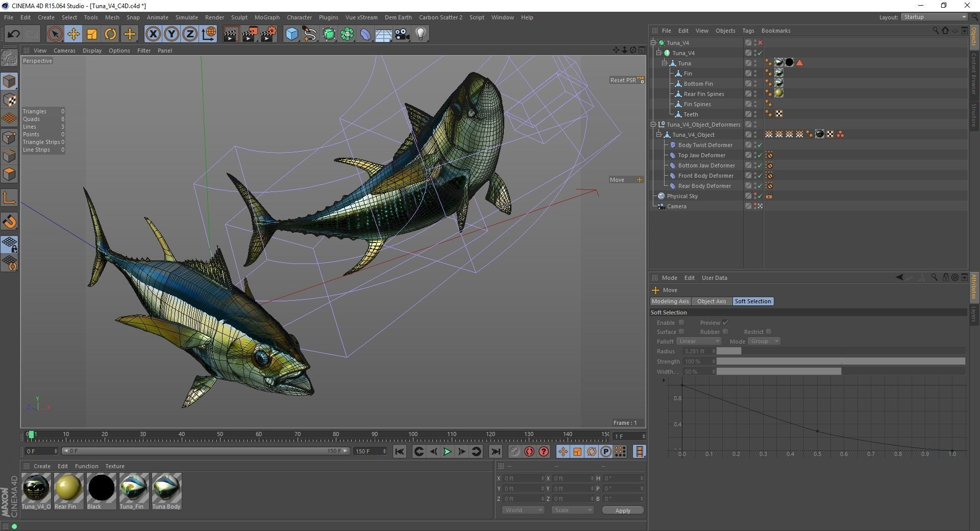The width and height of the screenshot is (980, 531).
Task: Open the deformer objects icon
Action: [365, 34]
